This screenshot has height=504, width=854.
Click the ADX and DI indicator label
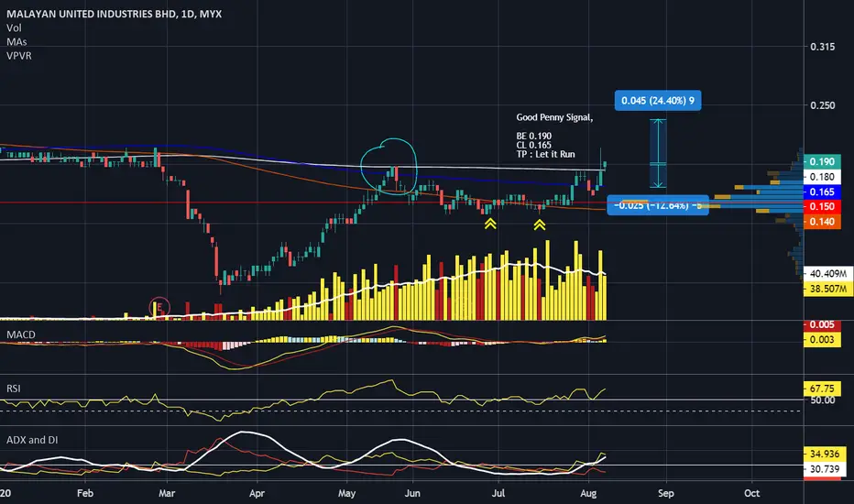(32, 440)
